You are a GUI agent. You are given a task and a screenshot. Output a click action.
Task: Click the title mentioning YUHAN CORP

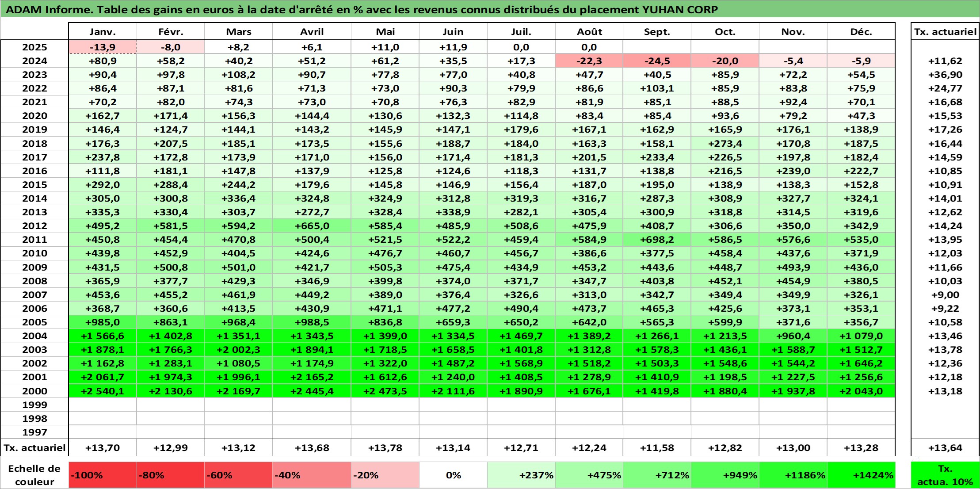coord(362,10)
